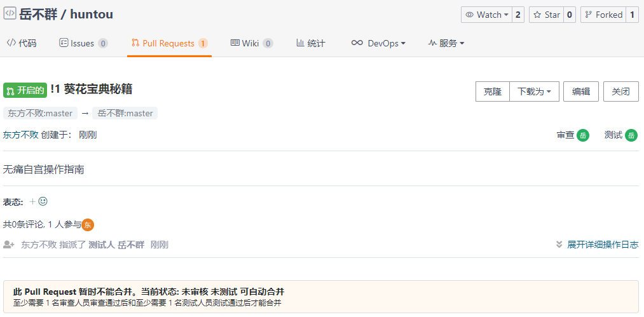Open the 下载为 dropdown menu
The image size is (644, 317).
tap(534, 91)
